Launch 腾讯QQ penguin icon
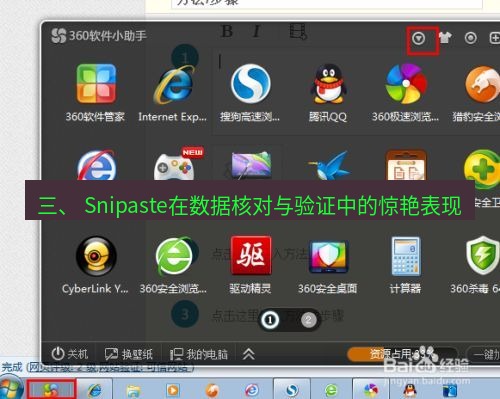The width and height of the screenshot is (500, 399). coord(328,84)
